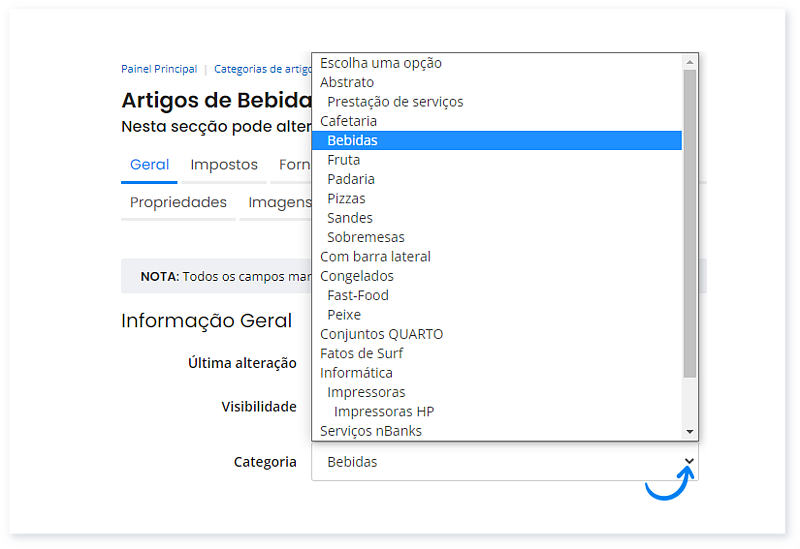Image resolution: width=800 pixels, height=549 pixels.
Task: Open the Categoria dropdown arrow
Action: pos(688,461)
